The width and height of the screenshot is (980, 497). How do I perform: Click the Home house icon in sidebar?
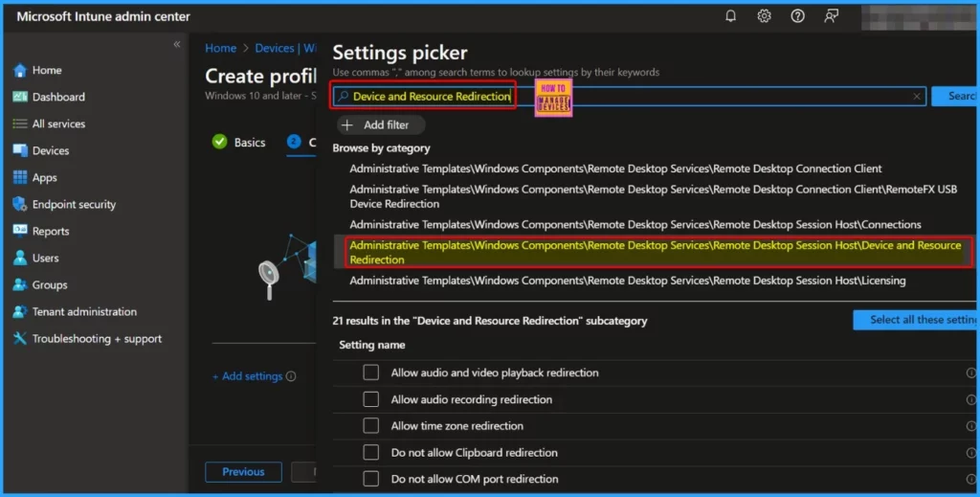pos(20,70)
